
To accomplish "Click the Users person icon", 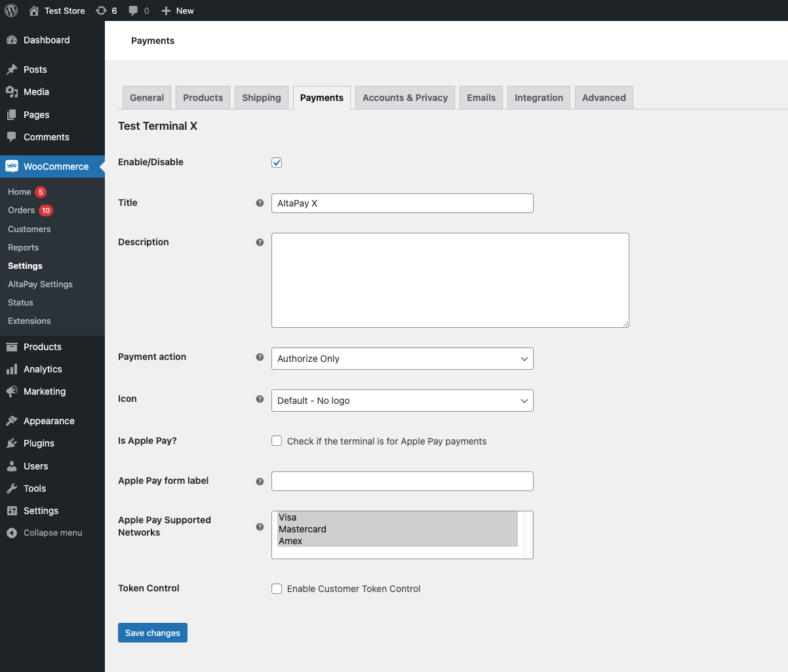I will coord(12,466).
